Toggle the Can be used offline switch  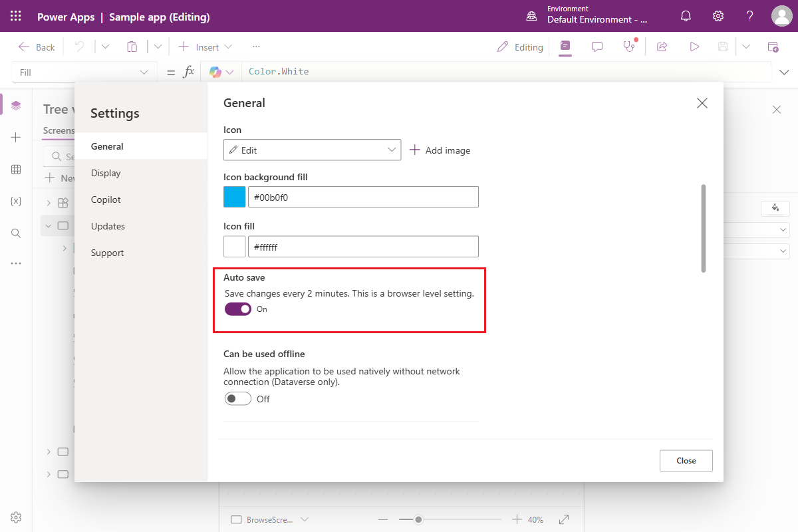coord(238,399)
